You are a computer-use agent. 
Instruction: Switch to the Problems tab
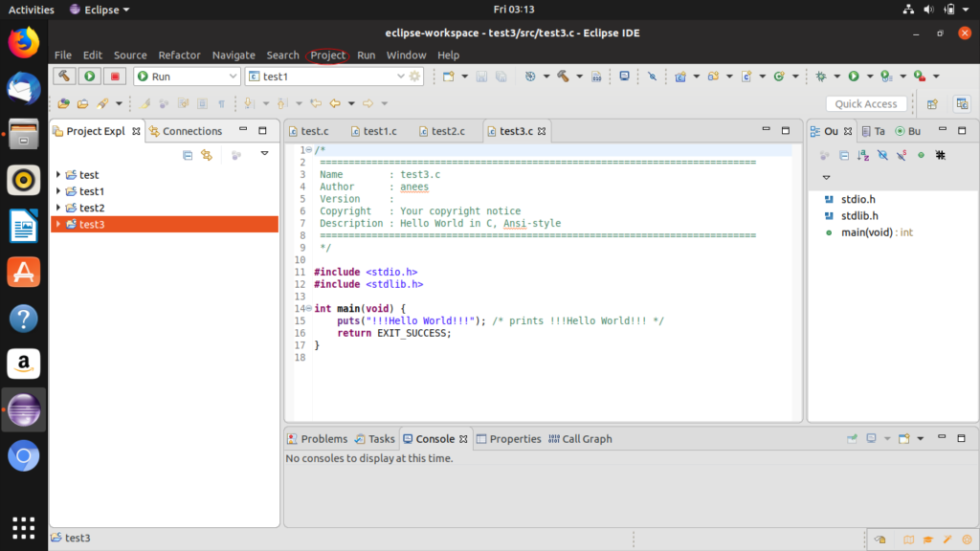(x=318, y=439)
